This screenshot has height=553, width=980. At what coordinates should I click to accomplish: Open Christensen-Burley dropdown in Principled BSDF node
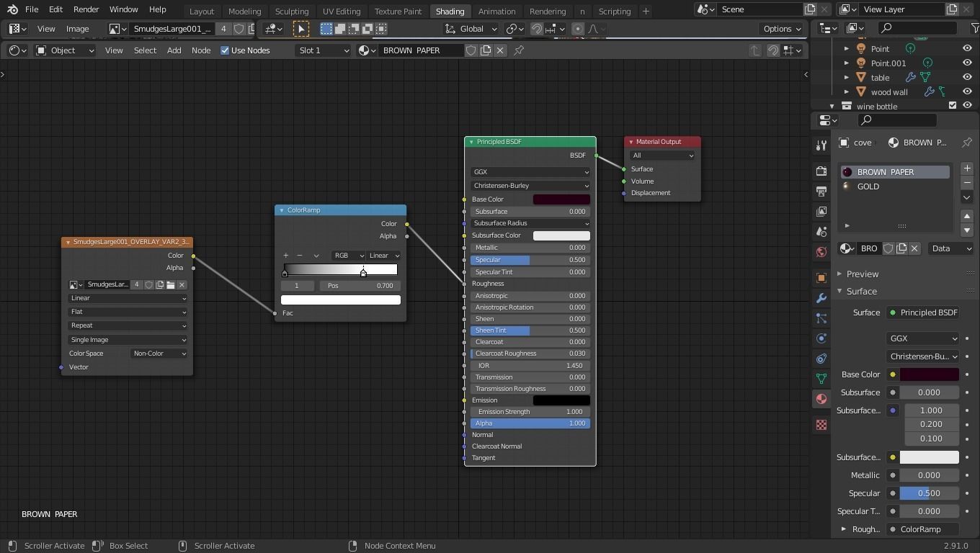point(530,186)
